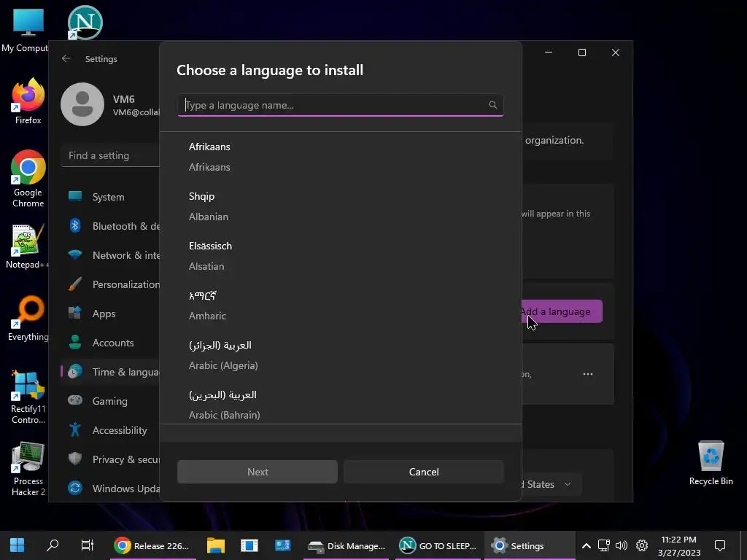
Task: Select the Accounts person icon
Action: pyautogui.click(x=75, y=342)
